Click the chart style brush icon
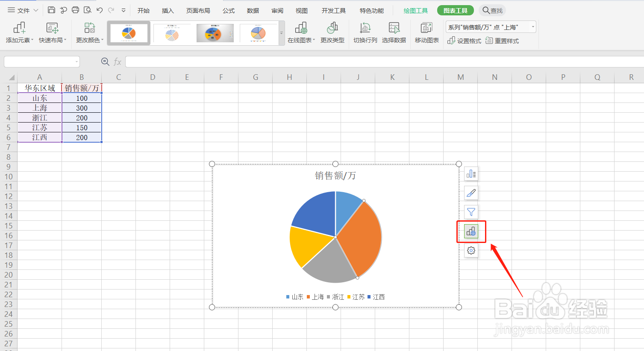 [471, 193]
